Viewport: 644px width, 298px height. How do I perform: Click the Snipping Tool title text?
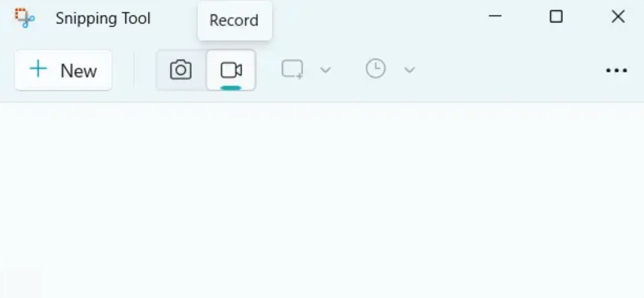coord(103,18)
